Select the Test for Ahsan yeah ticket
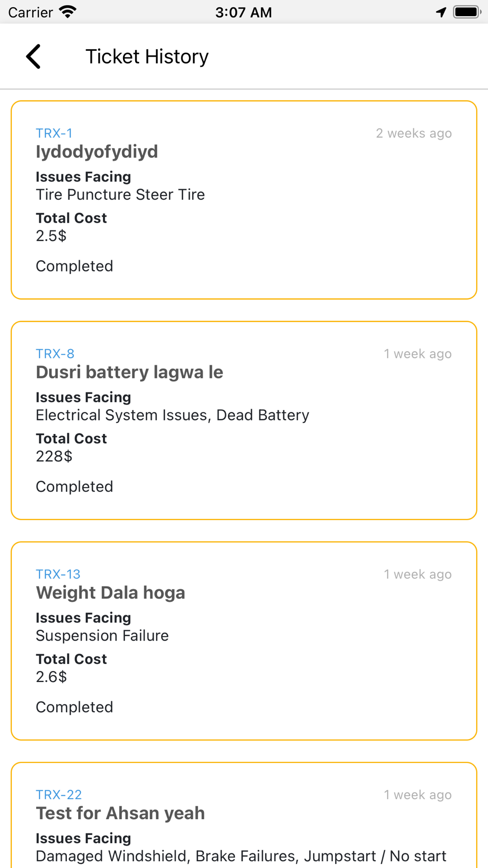 click(x=121, y=814)
